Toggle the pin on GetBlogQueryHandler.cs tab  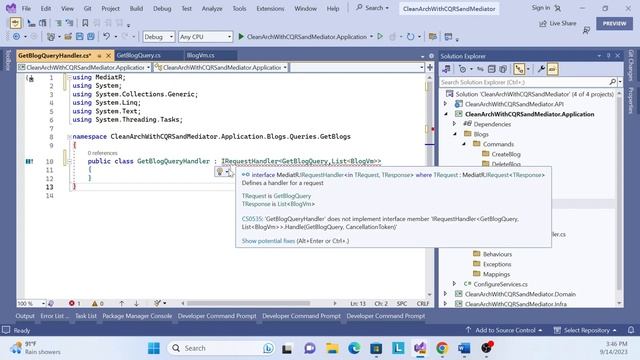[x=99, y=55]
